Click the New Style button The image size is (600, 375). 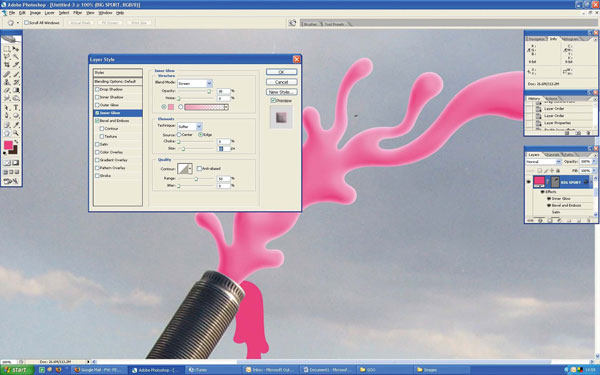(281, 92)
